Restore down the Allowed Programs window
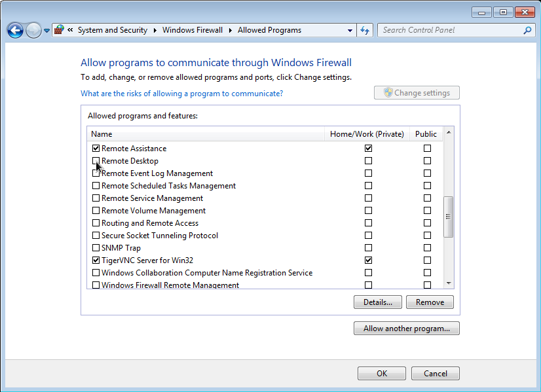Viewport: 541px width, 392px height. pos(503,12)
